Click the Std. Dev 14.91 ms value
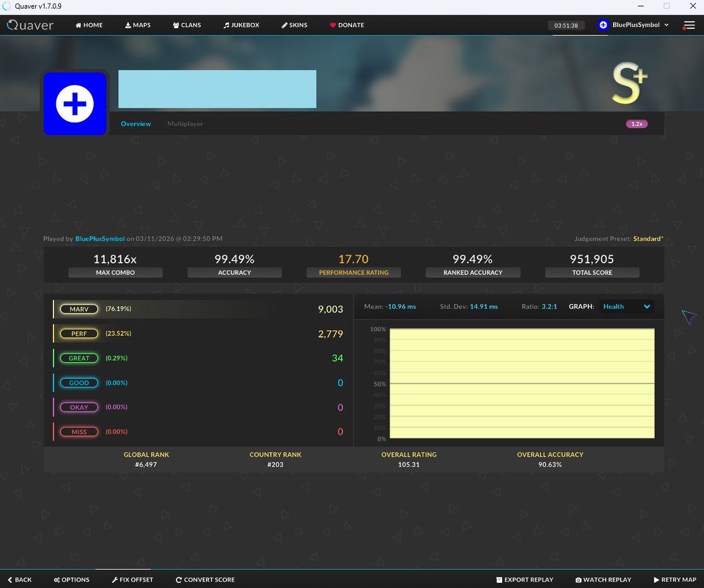This screenshot has height=588, width=704. 483,307
